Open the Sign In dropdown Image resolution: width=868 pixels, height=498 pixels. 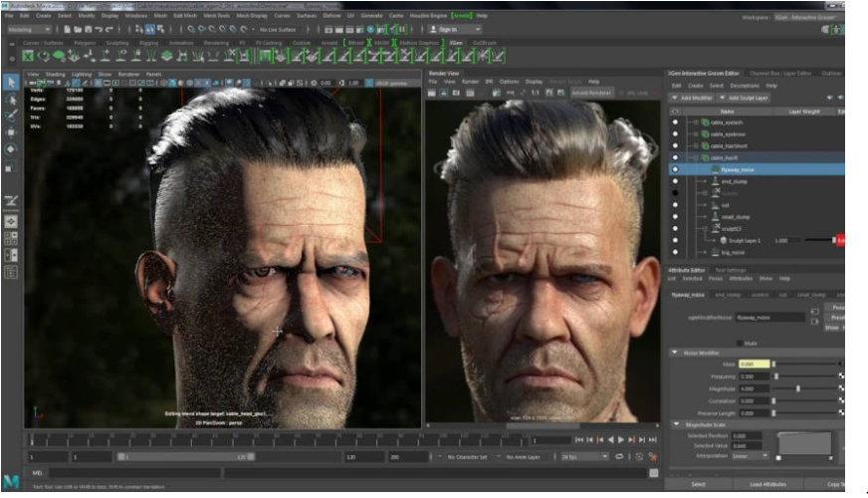455,29
